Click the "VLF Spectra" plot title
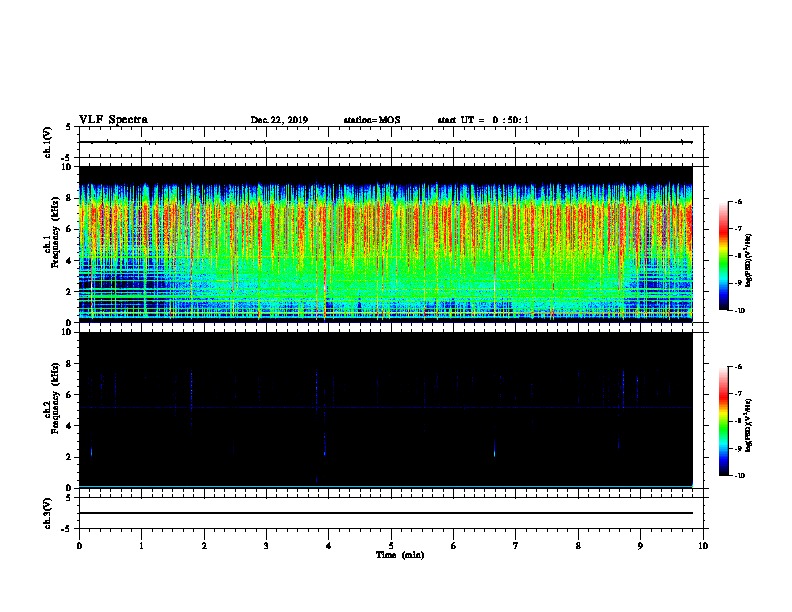The width and height of the screenshot is (792, 612). (x=113, y=120)
